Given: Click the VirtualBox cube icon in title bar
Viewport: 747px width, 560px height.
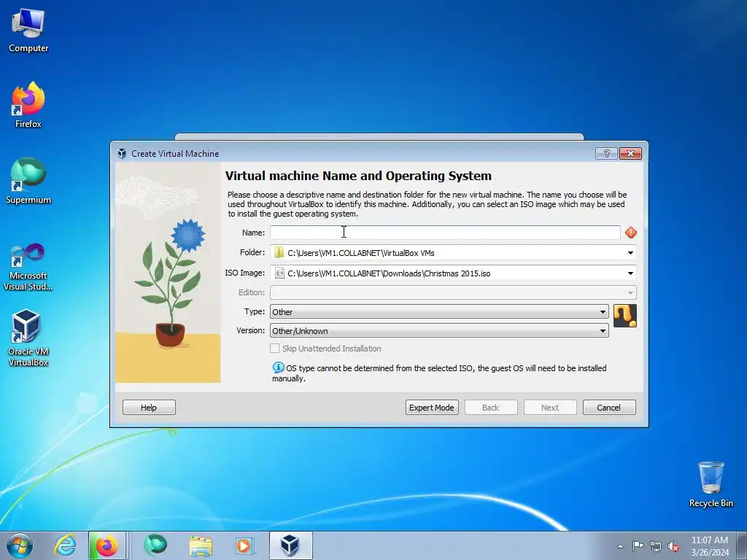Looking at the screenshot, I should tap(122, 153).
